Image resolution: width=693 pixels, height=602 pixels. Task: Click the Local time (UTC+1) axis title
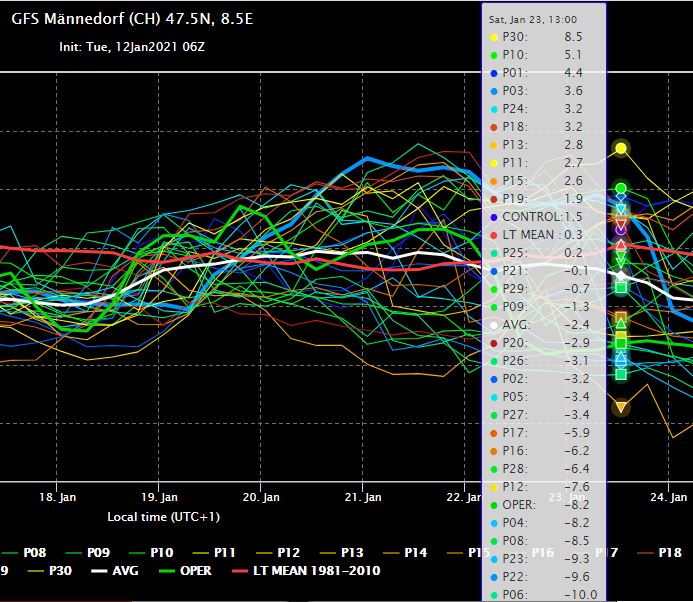164,517
